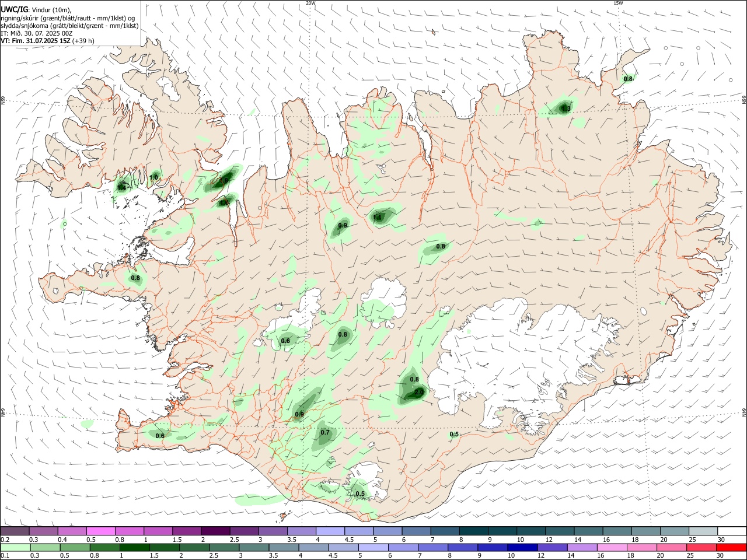The height and width of the screenshot is (560, 747).
Task: Click the '15W' longitude label at the top
Action: [618, 3]
